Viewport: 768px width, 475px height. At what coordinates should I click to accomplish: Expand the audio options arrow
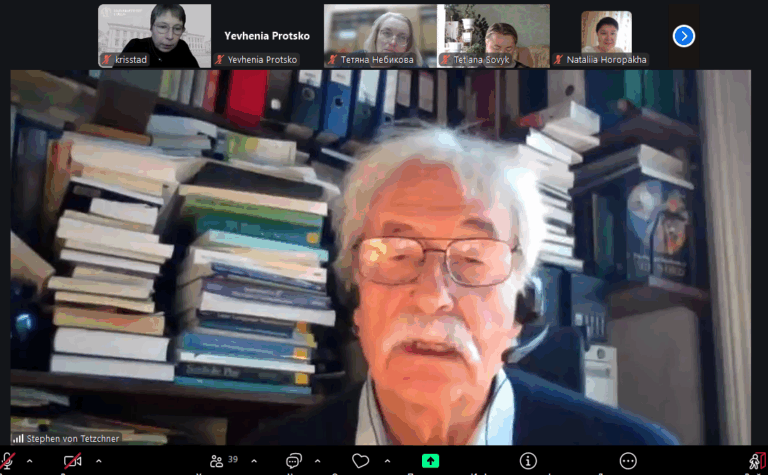(29, 461)
